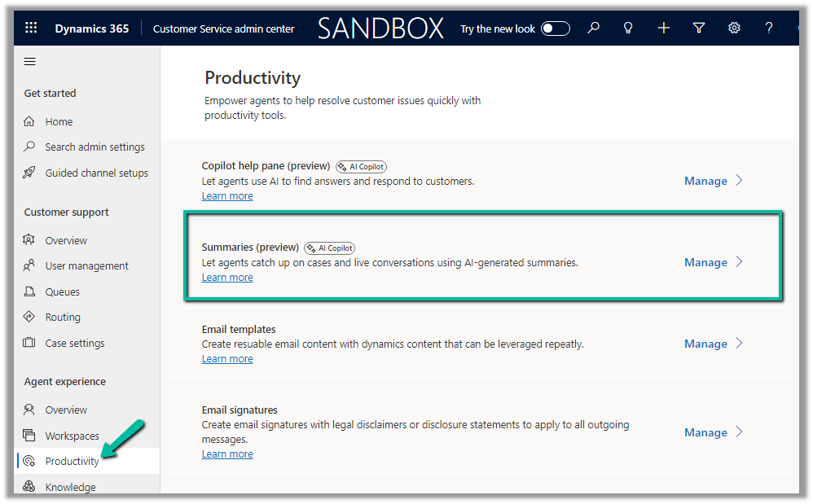Click the search magnifier icon in header
This screenshot has width=813, height=504.
(x=593, y=28)
